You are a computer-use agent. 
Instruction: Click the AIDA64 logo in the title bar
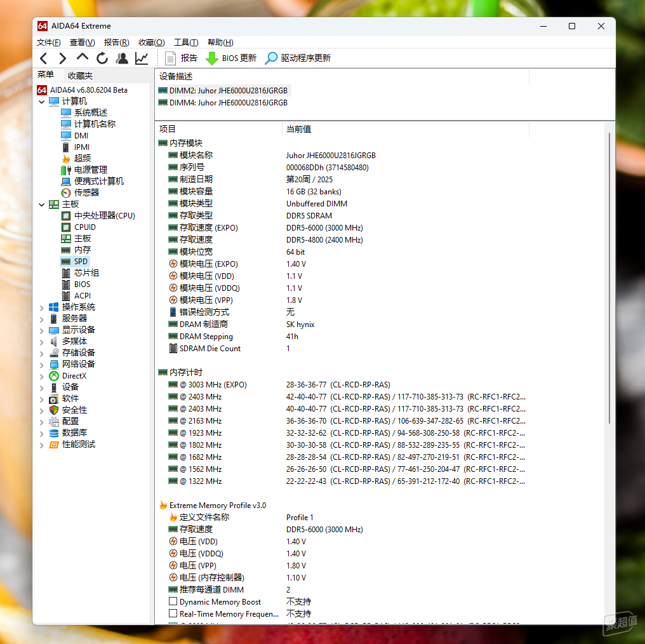pos(43,26)
